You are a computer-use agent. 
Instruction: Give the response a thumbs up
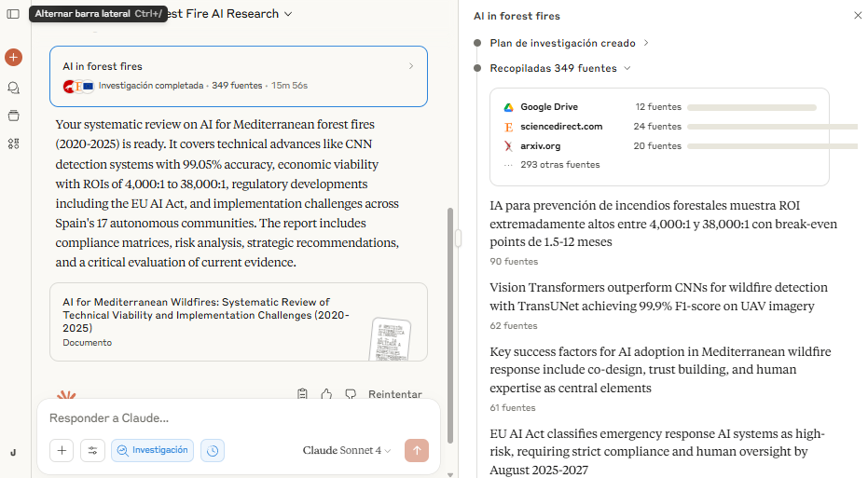pos(326,394)
